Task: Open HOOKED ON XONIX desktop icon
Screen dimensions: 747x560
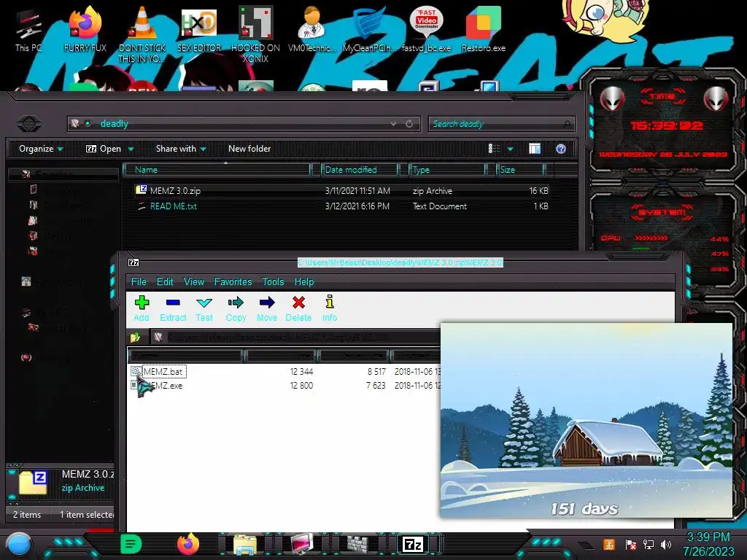Action: (x=256, y=34)
